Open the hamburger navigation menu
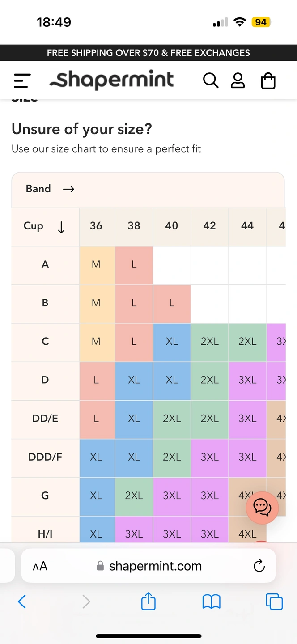Screen dimensions: 297x644 coord(22,80)
